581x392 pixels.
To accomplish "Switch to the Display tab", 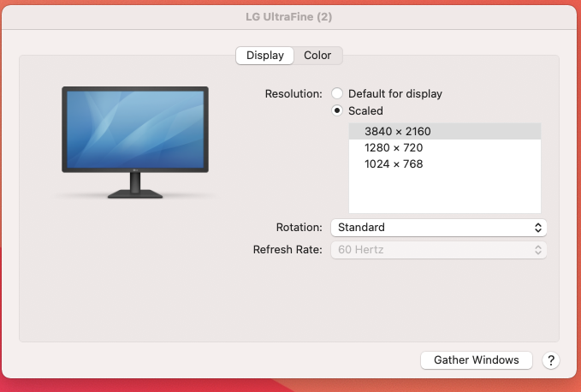I will pos(265,56).
